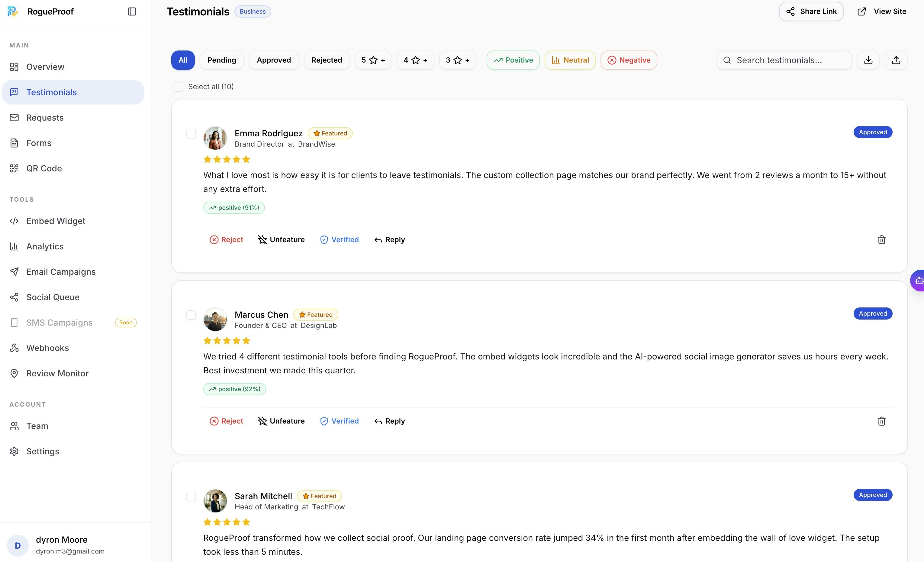Viewport: 924px width, 562px height.
Task: Filter testimonials by Pending
Action: [222, 60]
